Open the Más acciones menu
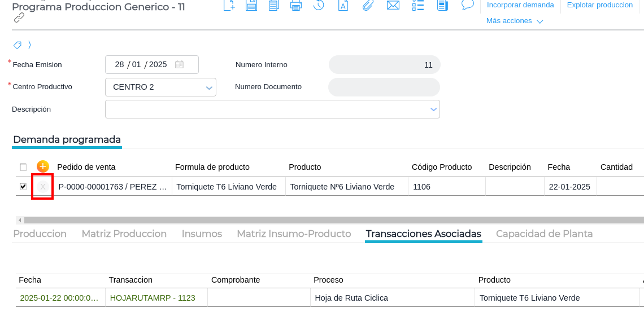This screenshot has width=644, height=321. (514, 21)
